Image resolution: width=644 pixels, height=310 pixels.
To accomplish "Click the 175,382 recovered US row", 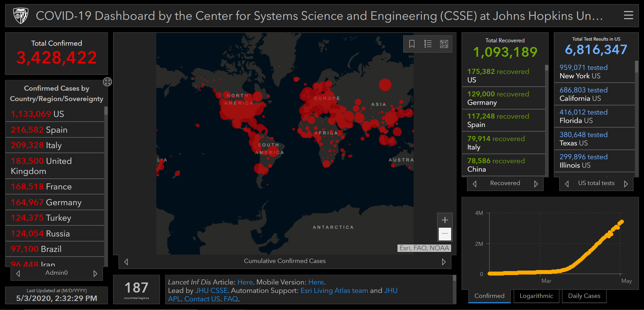I will tap(503, 76).
